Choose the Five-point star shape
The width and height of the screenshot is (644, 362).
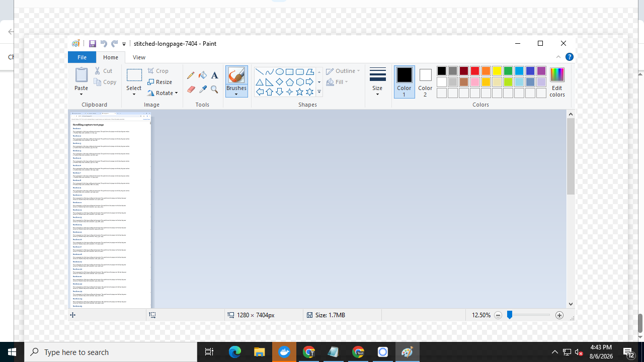coord(300,92)
